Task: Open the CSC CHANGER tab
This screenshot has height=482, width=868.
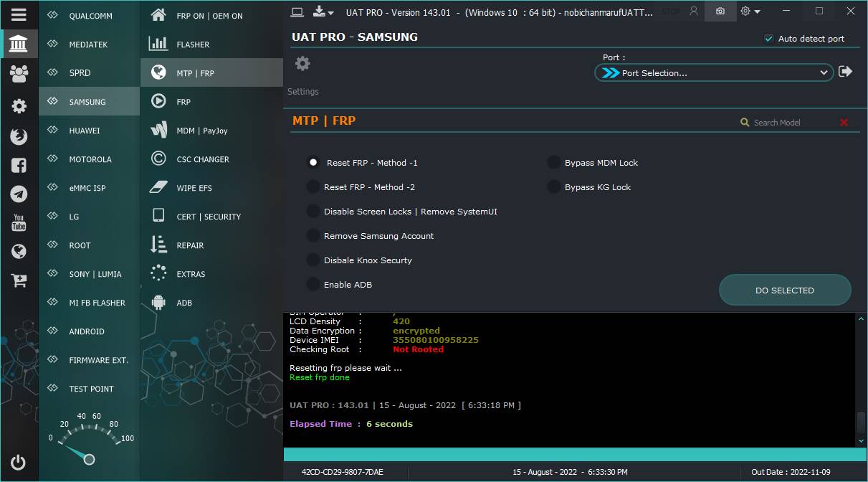Action: tap(211, 159)
